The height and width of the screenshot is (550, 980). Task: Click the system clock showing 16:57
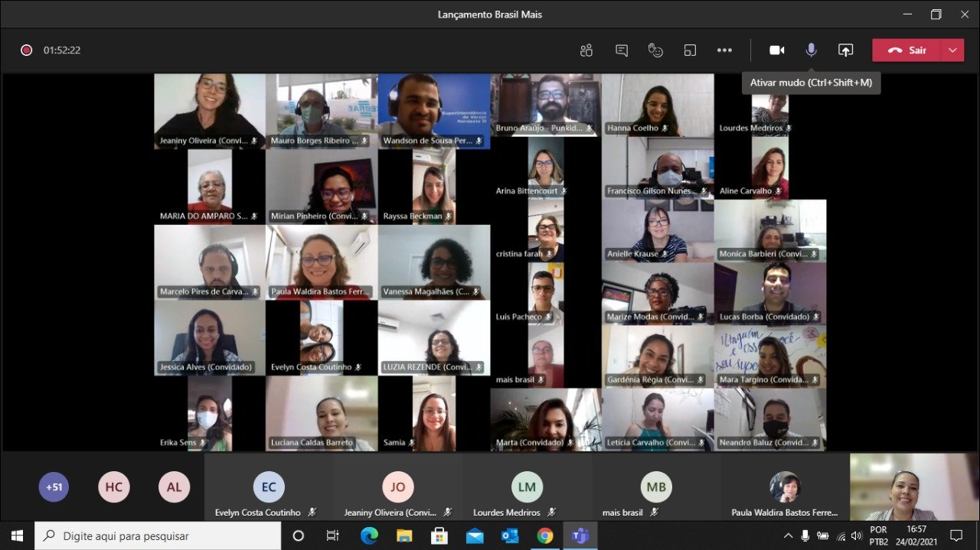coord(918,535)
